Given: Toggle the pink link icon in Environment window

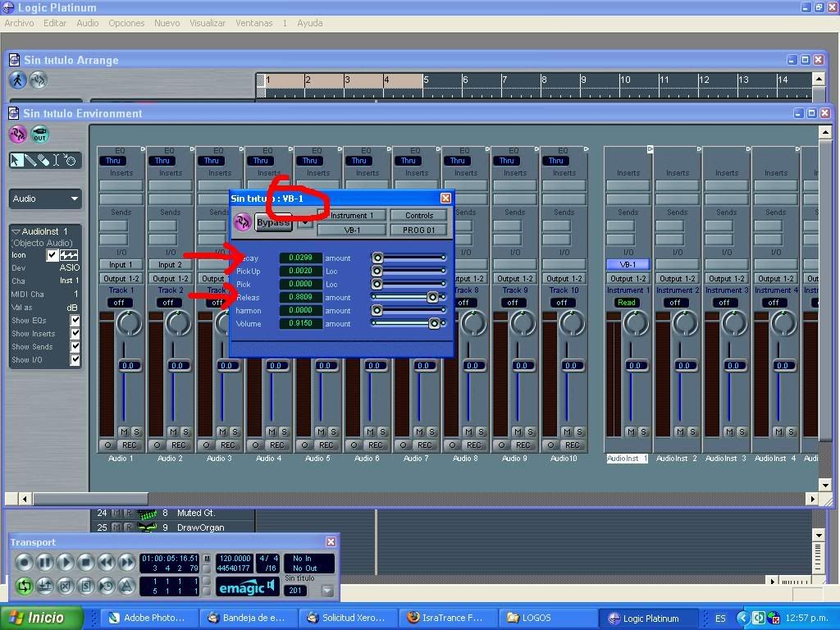Looking at the screenshot, I should (18, 134).
